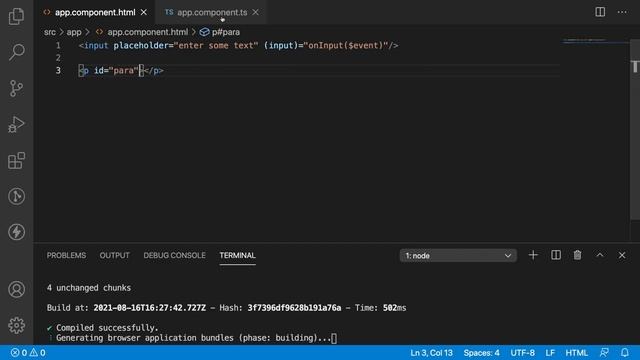Open the Git graph activity icon
This screenshot has height=360, width=640.
(16, 196)
